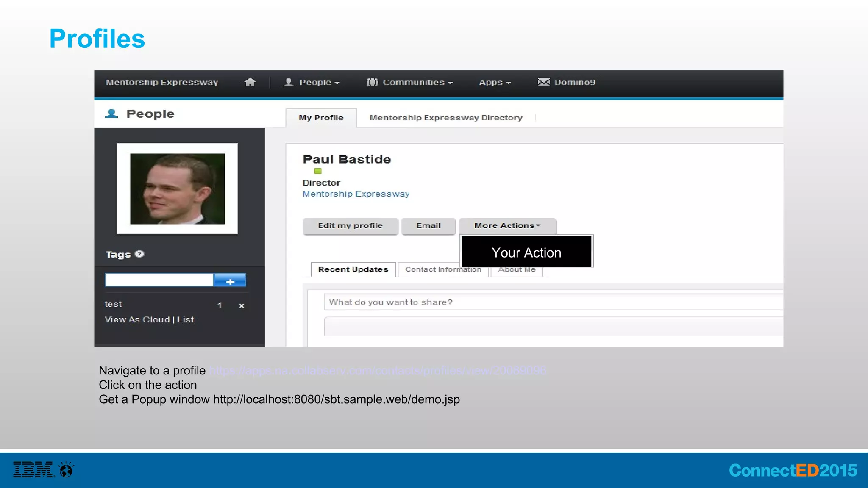Click the home icon in navbar
Viewport: 868px width, 488px height.
(250, 82)
